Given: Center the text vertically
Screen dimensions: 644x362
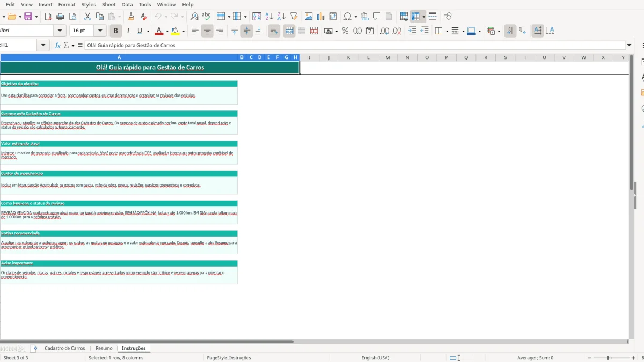Looking at the screenshot, I should pos(247,31).
